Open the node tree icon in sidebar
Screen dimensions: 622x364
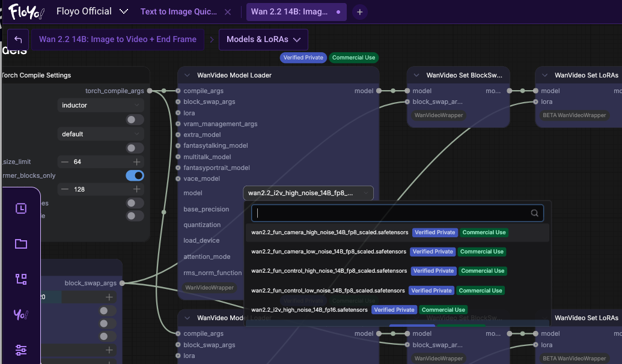click(x=21, y=279)
